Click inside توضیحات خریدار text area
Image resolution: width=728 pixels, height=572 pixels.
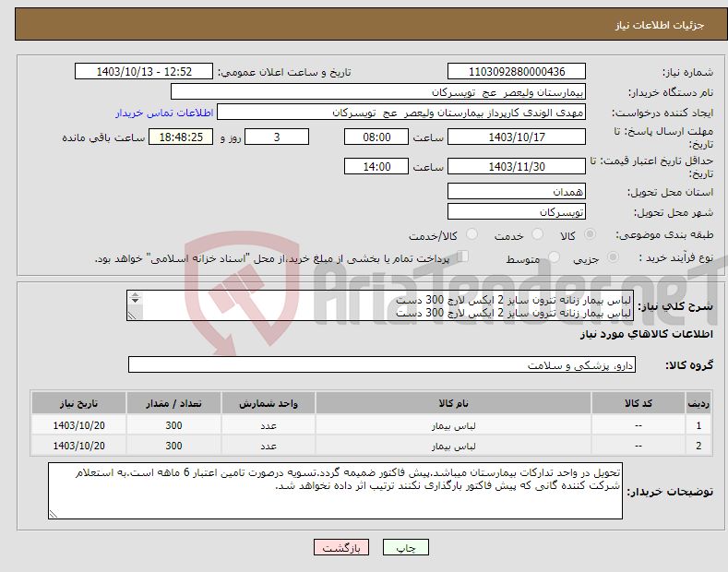pyautogui.click(x=335, y=491)
